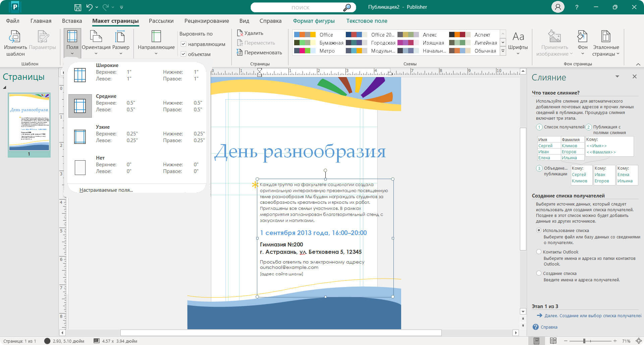Click the Redo arrow icon

(106, 7)
